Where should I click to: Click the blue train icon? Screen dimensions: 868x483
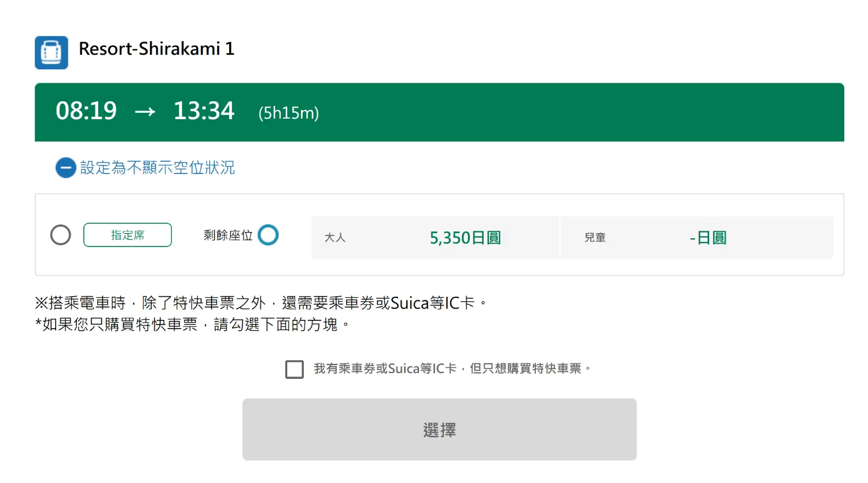(x=51, y=53)
